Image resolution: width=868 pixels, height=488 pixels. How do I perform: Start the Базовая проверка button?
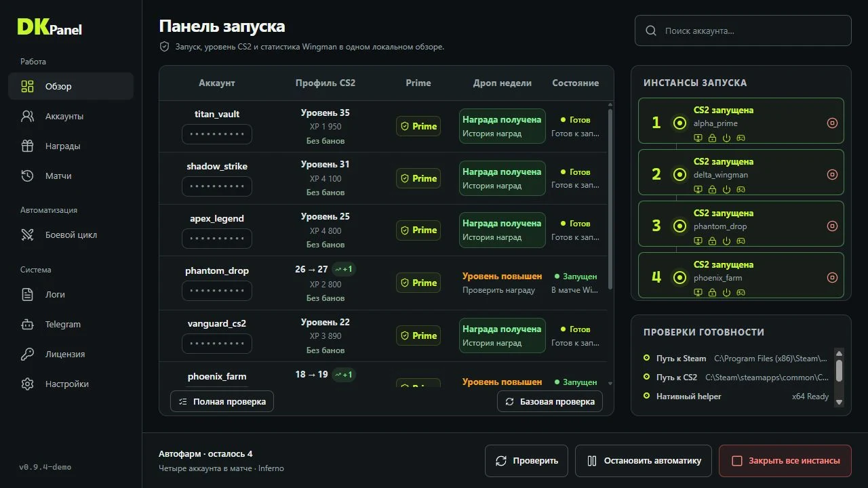click(550, 401)
